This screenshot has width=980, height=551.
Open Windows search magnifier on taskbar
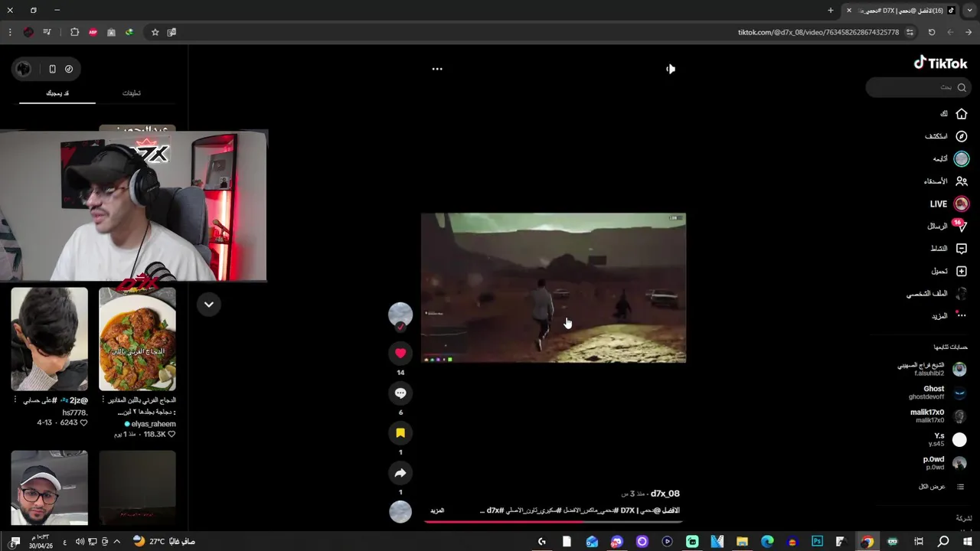[x=943, y=542]
